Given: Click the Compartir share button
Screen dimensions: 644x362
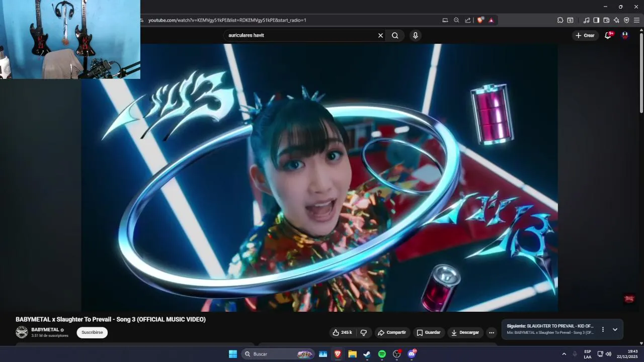Looking at the screenshot, I should tap(392, 332).
